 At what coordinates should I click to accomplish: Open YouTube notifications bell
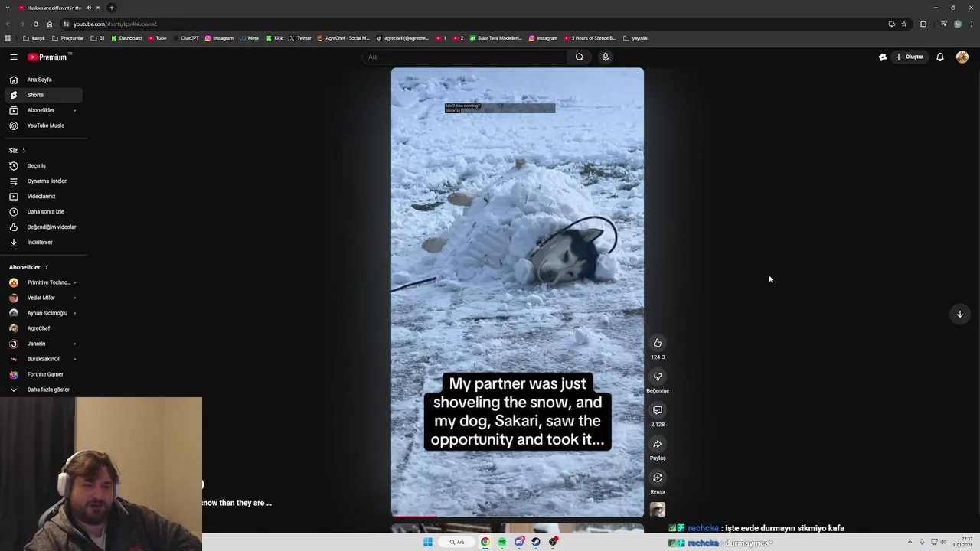[940, 57]
